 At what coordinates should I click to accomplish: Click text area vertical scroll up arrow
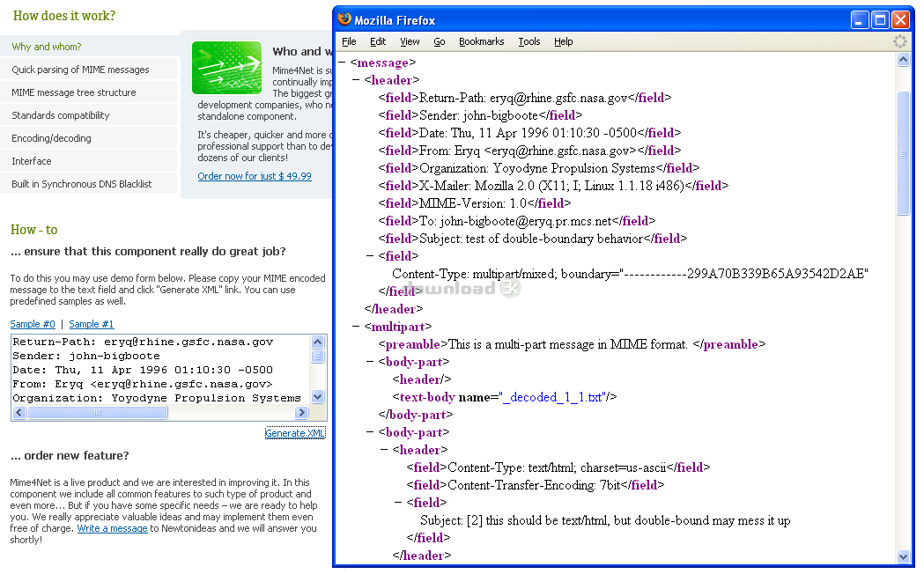pos(318,342)
